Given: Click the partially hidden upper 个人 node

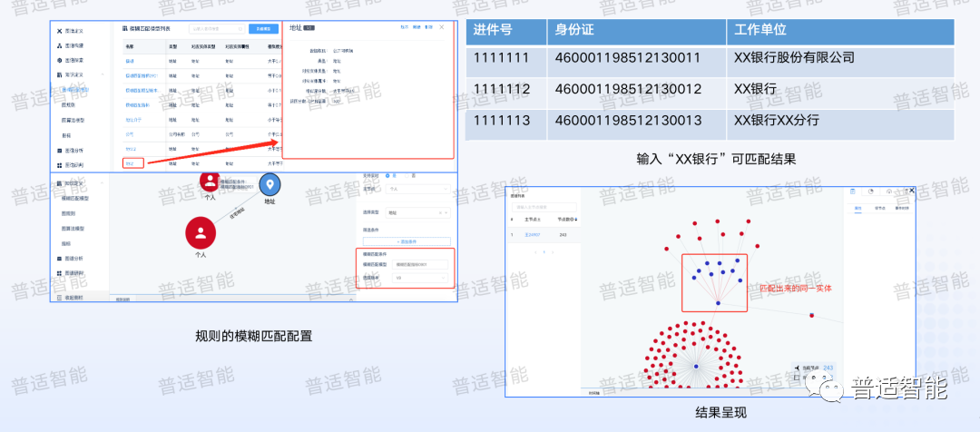Looking at the screenshot, I should [210, 181].
